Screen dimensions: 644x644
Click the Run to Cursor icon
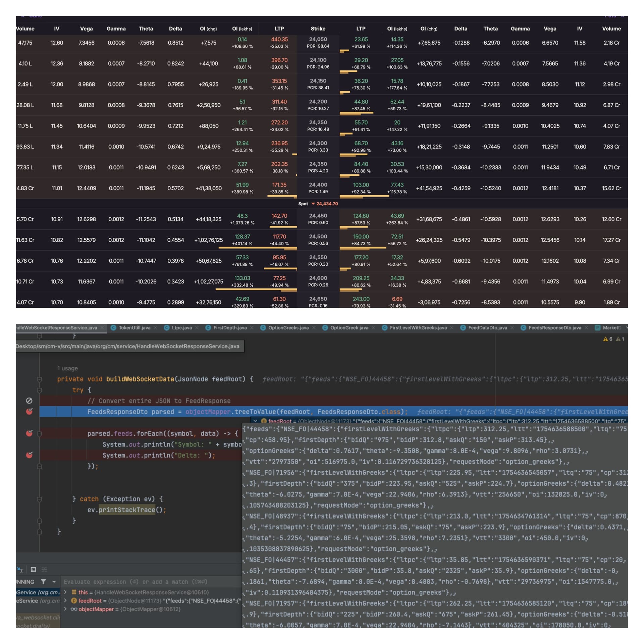pos(20,570)
